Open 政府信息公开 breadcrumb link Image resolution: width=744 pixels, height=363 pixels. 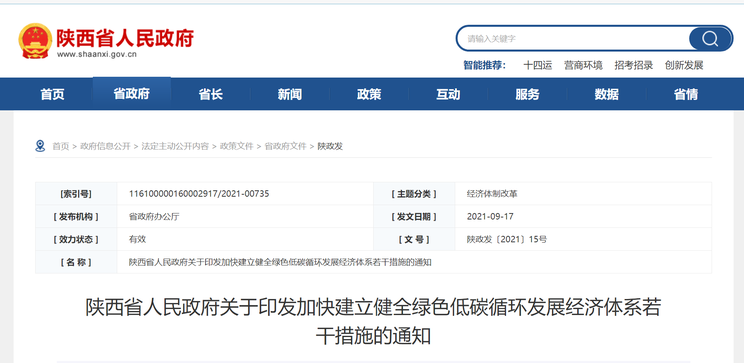tap(105, 146)
